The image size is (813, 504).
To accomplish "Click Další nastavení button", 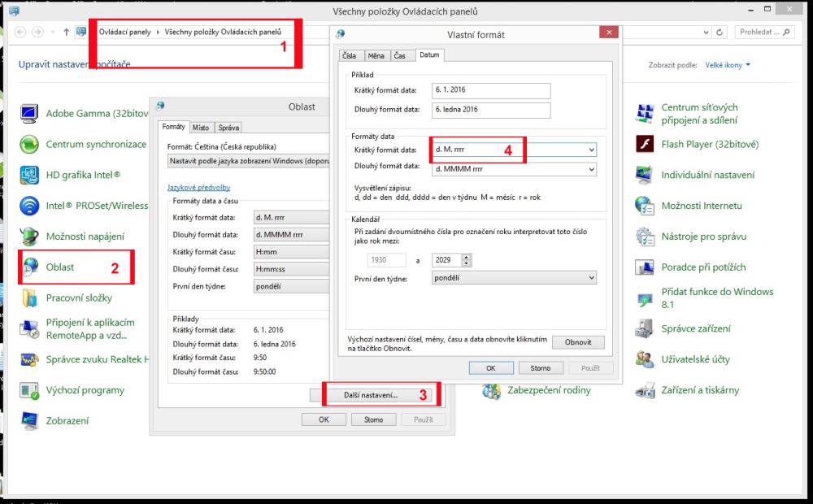I will pos(372,395).
